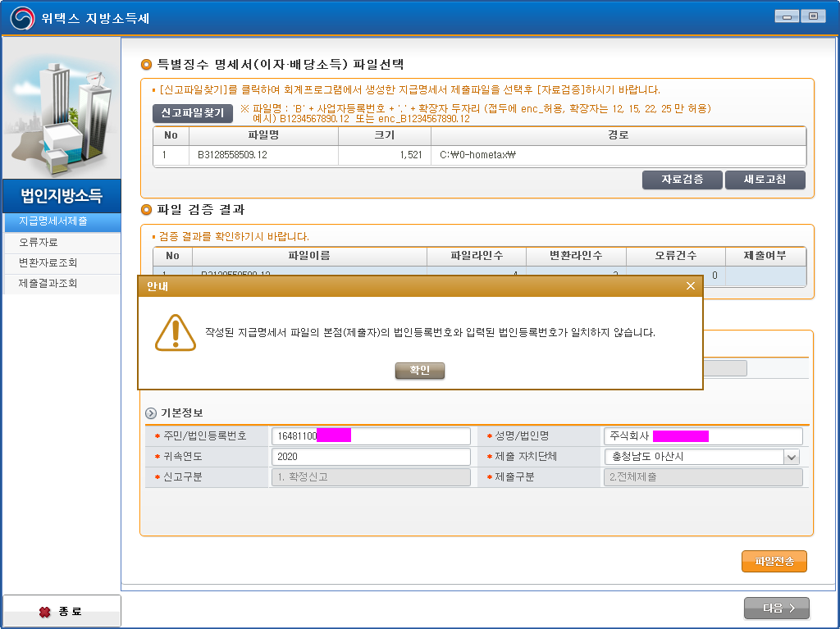Close the 안내 dialog with X
This screenshot has height=629, width=840.
[690, 285]
